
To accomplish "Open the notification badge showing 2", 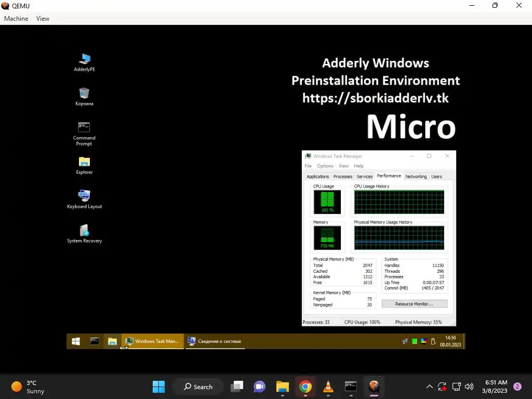I will [517, 387].
